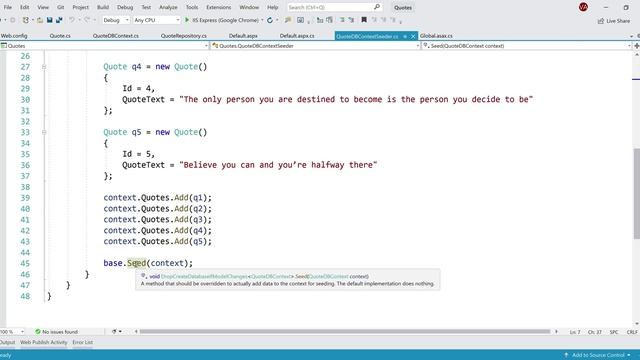The width and height of the screenshot is (640, 360).
Task: Switch to the Quote.cs tab
Action: (x=60, y=36)
